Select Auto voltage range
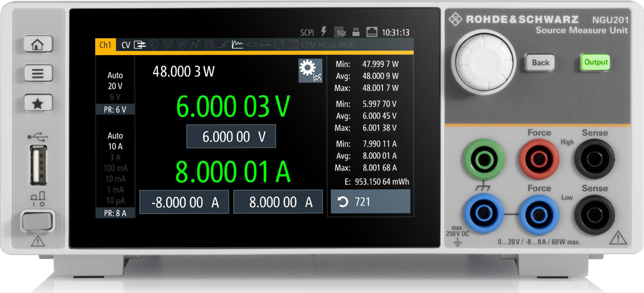The width and height of the screenshot is (644, 293). point(115,75)
